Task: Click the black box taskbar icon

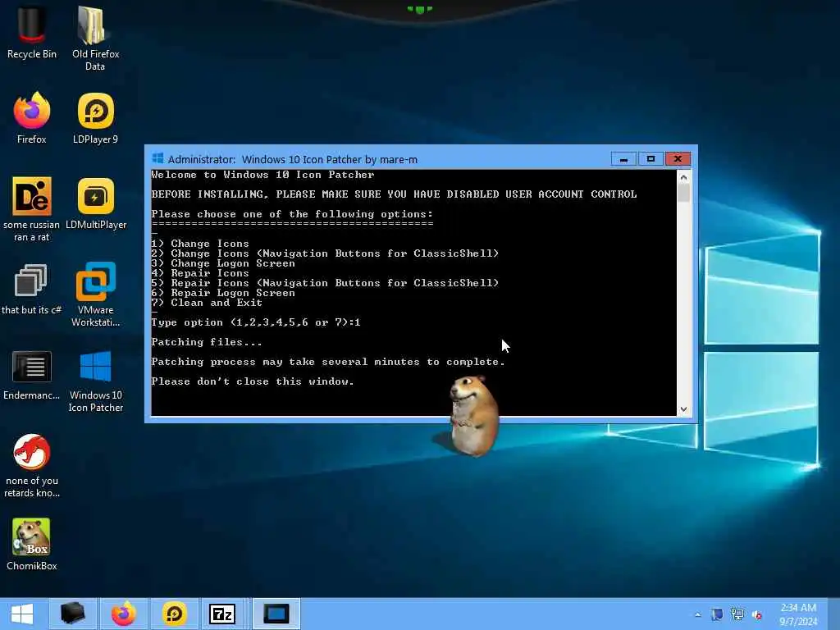Action: point(73,614)
